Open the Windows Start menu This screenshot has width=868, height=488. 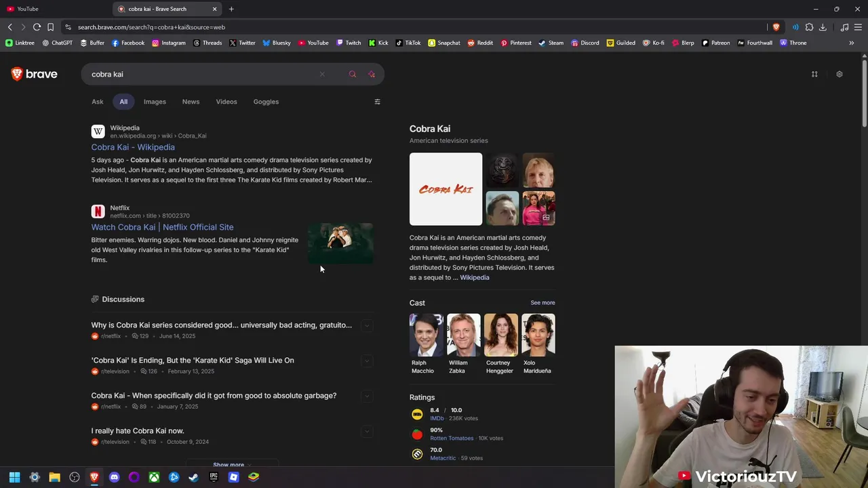coord(14,477)
